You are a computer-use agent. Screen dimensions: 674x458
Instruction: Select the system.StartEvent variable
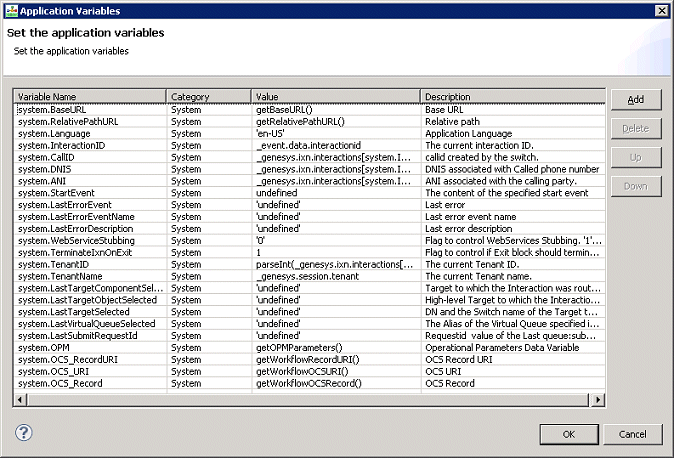pyautogui.click(x=56, y=193)
